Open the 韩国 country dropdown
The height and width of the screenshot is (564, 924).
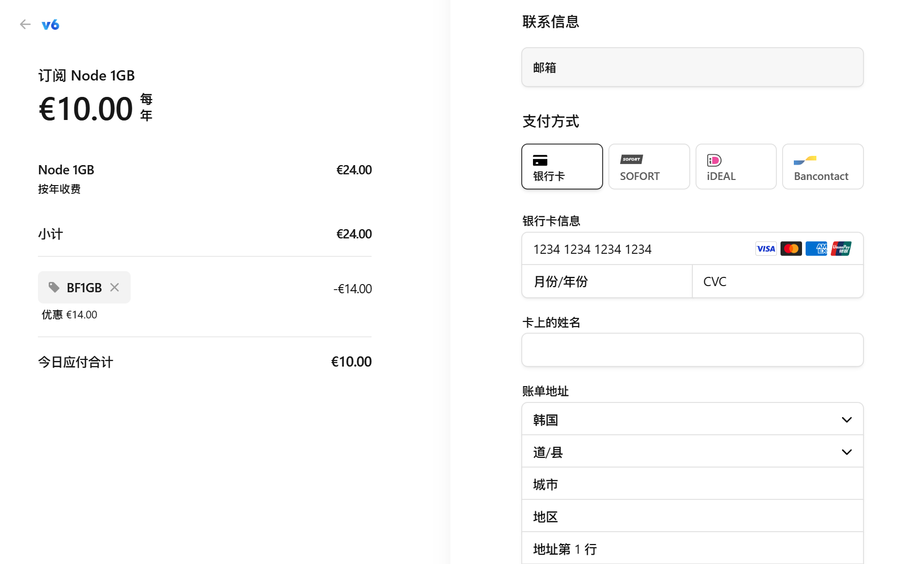tap(692, 419)
